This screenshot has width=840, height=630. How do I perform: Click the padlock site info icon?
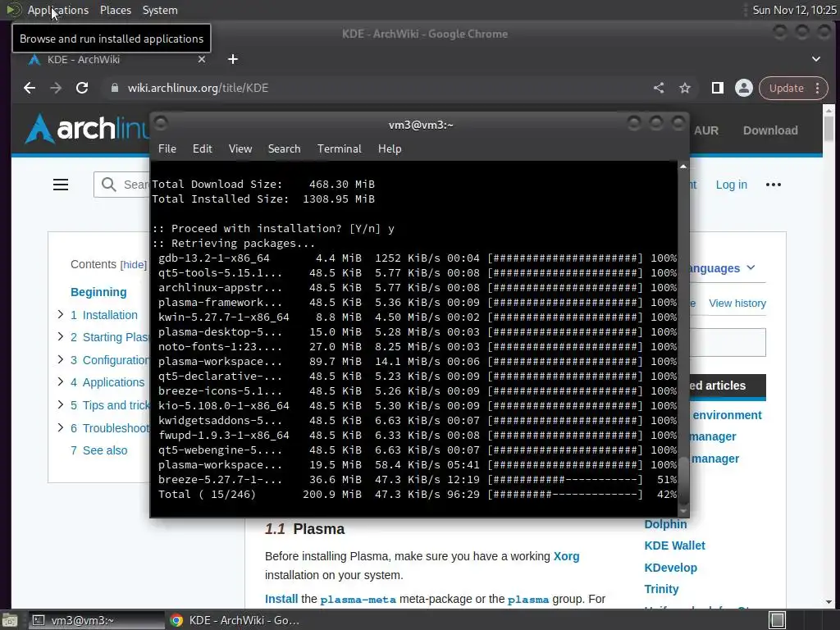tap(114, 88)
